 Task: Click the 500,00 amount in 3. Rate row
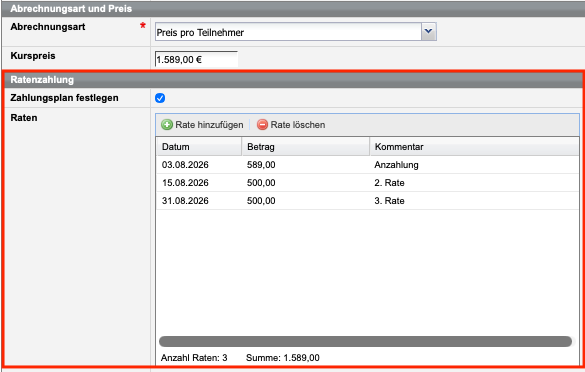tap(261, 201)
